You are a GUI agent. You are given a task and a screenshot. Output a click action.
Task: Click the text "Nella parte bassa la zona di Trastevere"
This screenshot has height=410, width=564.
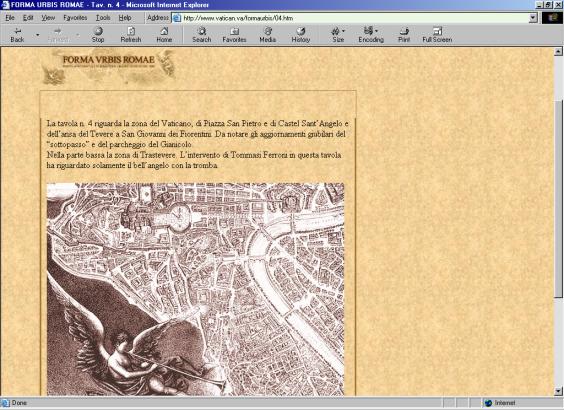point(112,155)
